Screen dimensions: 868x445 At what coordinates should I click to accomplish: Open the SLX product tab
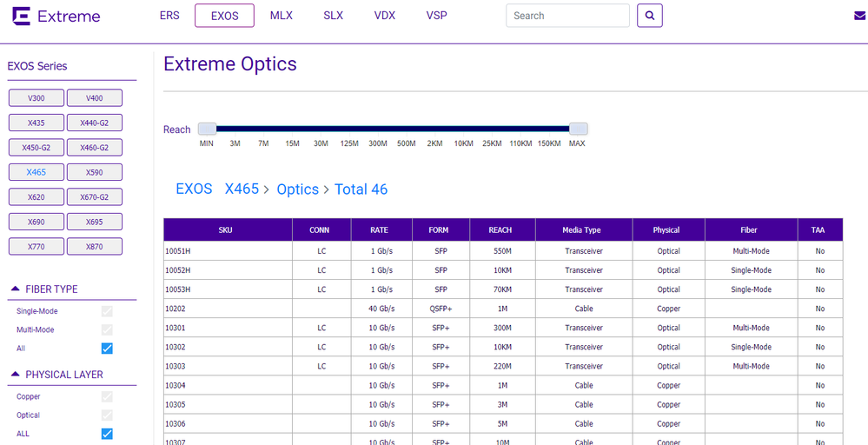(333, 16)
